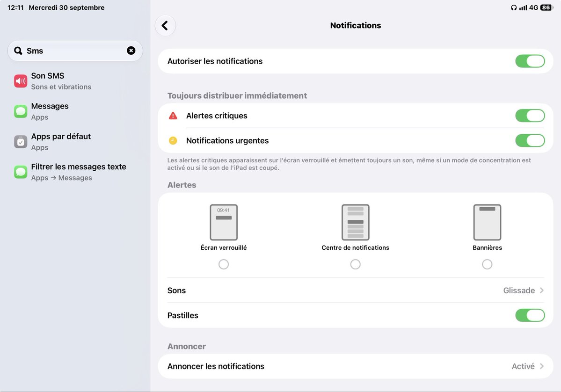The height and width of the screenshot is (392, 561).
Task: Toggle the Pastilles switch
Action: tap(530, 315)
